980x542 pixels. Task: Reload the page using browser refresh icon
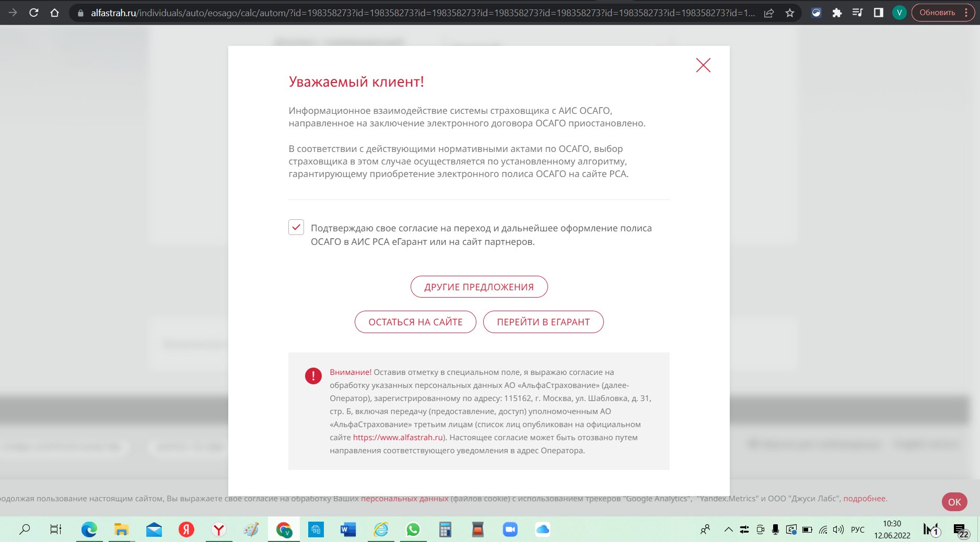pyautogui.click(x=34, y=13)
